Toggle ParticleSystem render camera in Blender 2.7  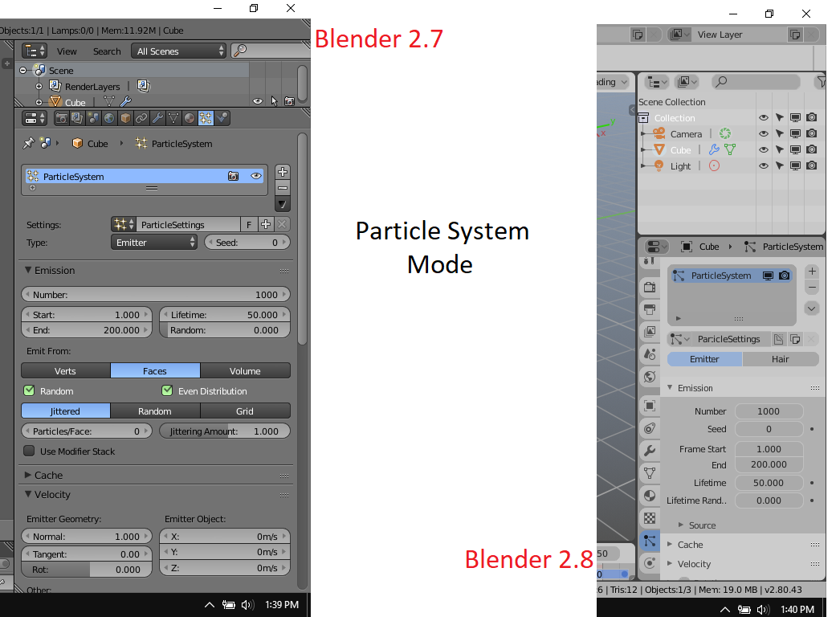pyautogui.click(x=233, y=176)
